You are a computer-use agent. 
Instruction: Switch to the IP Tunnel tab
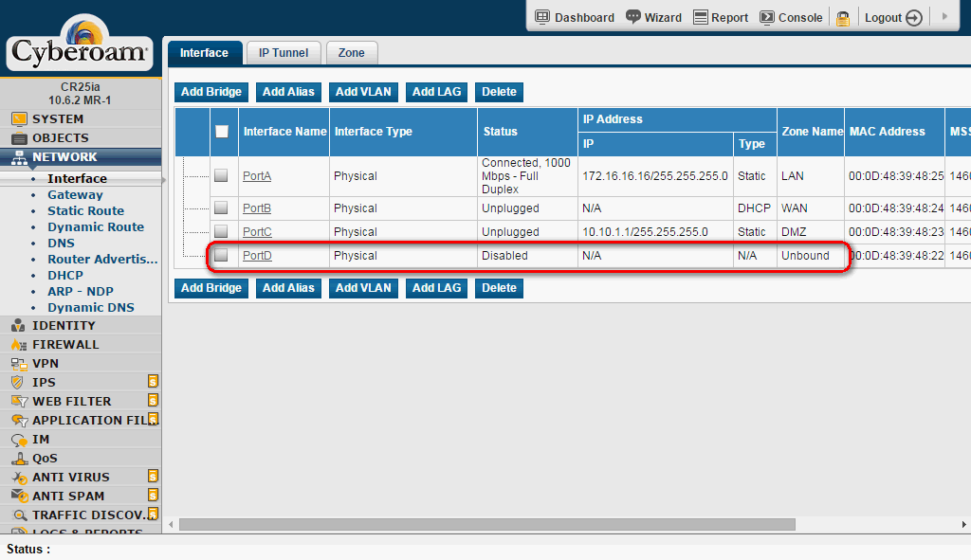(x=284, y=53)
